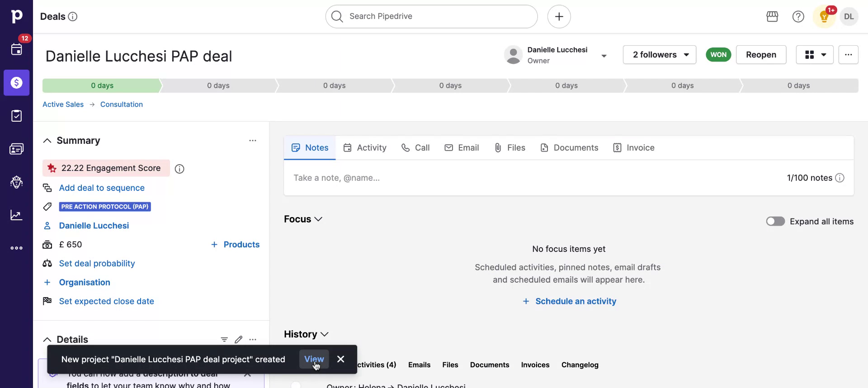This screenshot has height=388, width=868.
Task: Click the info icon next to Deals
Action: point(72,17)
